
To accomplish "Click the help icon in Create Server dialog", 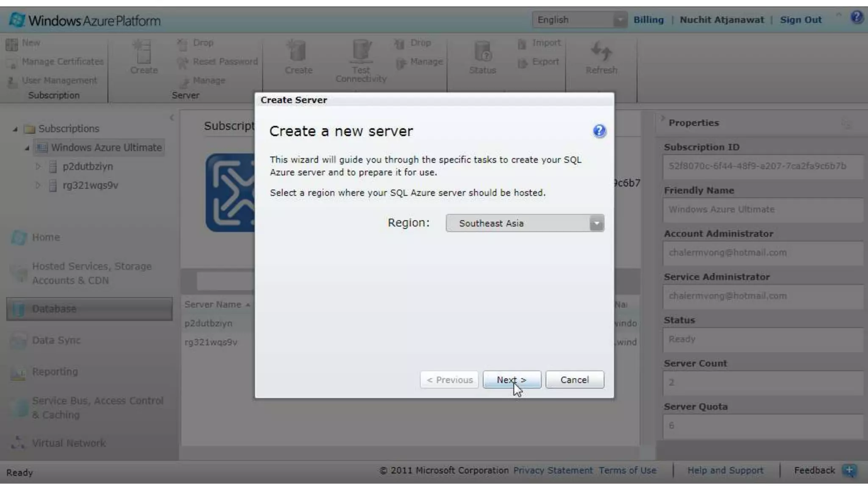I will point(599,131).
